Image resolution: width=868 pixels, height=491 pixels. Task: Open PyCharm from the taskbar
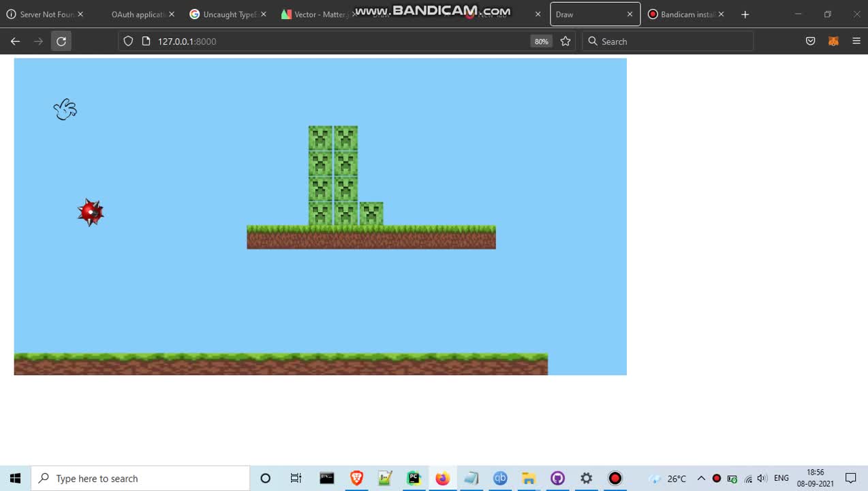coord(414,478)
